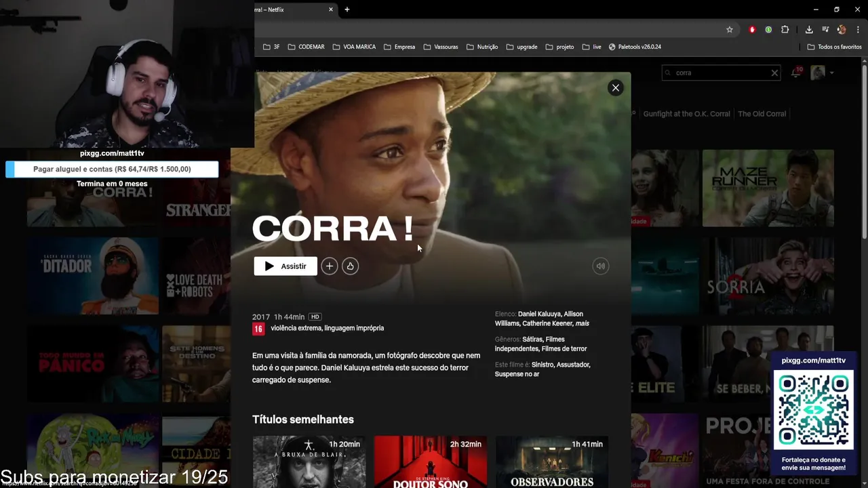The image size is (868, 488).
Task: Open the Empresa bookmark folder
Action: pos(399,47)
